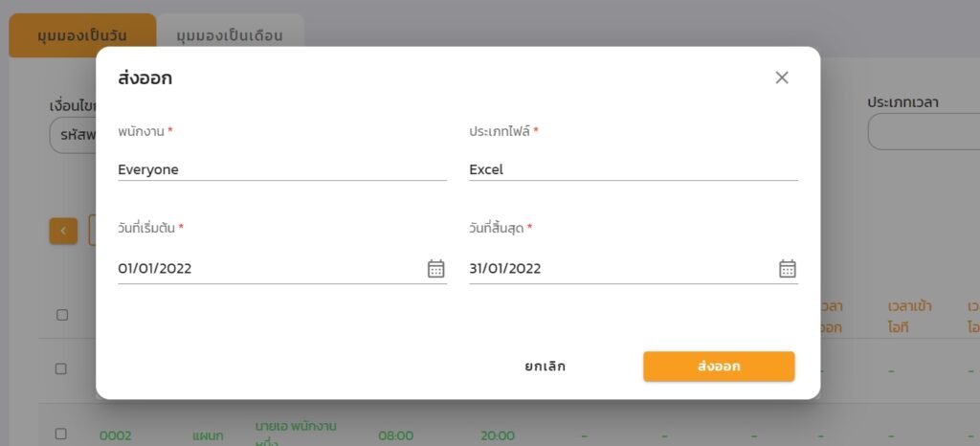The width and height of the screenshot is (980, 446).
Task: Tick the select-all checkbox in table header
Action: 61,315
